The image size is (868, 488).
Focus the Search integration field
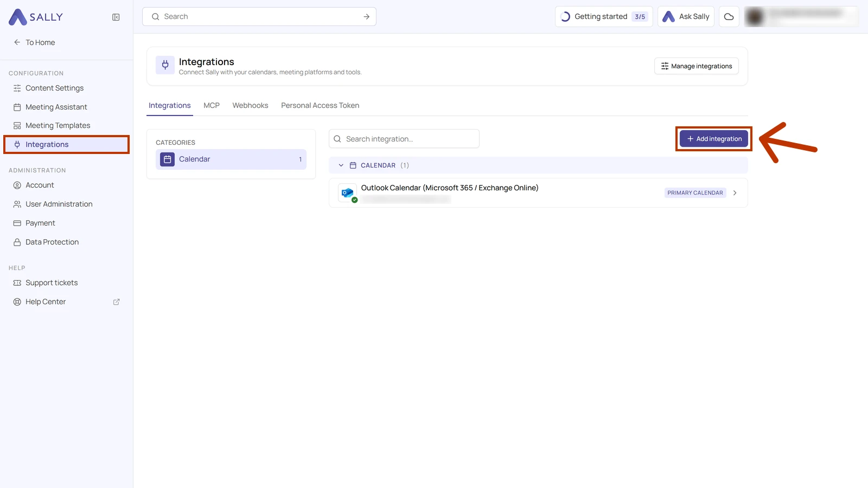[404, 139]
